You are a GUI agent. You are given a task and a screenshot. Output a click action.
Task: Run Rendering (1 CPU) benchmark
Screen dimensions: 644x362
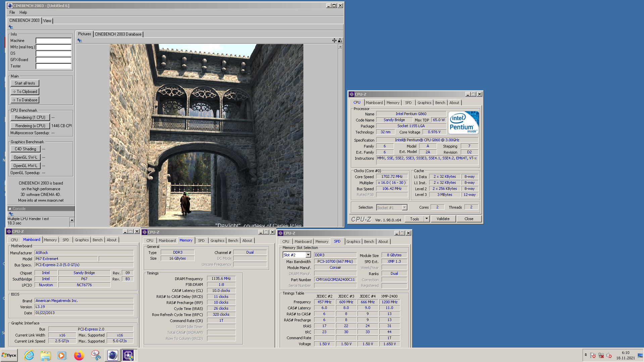point(30,117)
